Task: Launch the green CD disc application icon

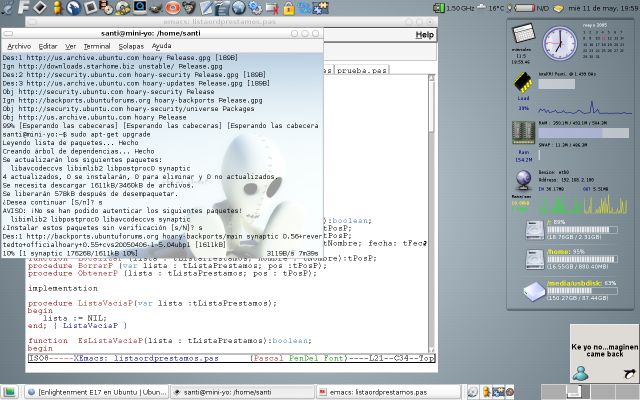Action: click(x=122, y=7)
